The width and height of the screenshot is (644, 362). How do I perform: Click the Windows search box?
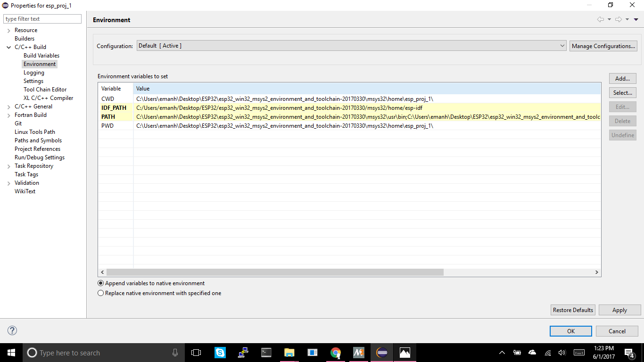coord(104,353)
